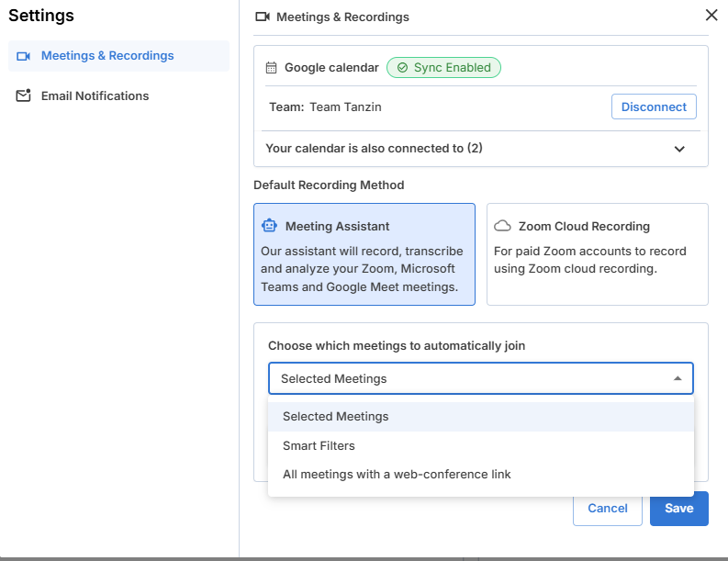This screenshot has width=728, height=561.
Task: Choose 'Smart Filters' from the dropdown list
Action: [480, 446]
